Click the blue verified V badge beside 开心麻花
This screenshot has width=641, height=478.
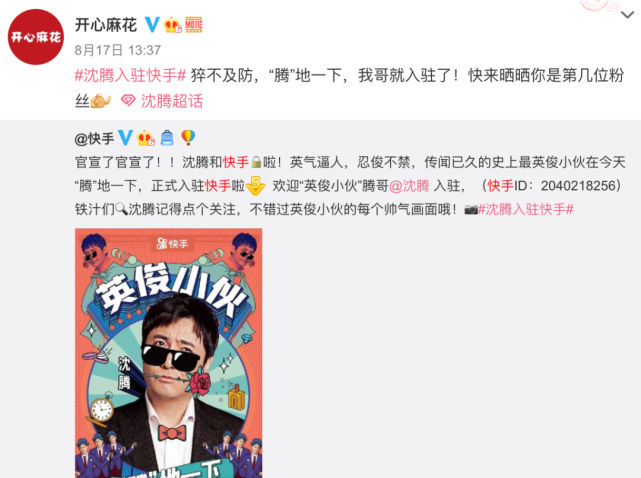tap(152, 25)
